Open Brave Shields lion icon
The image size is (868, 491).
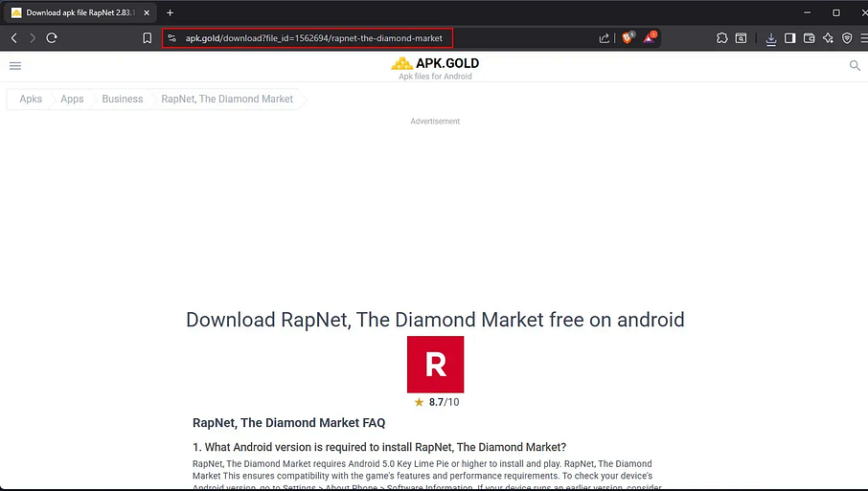(x=628, y=37)
